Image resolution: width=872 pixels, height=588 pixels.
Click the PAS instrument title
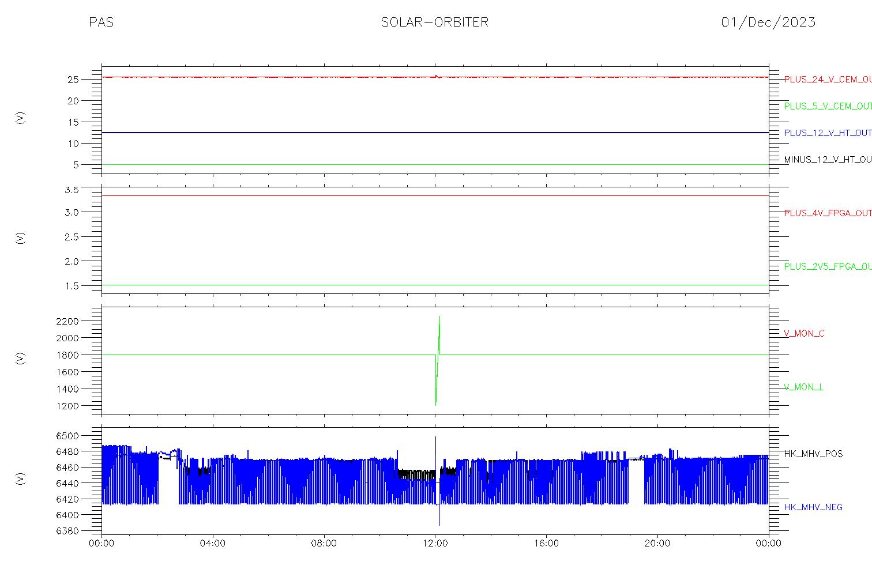[x=101, y=22]
